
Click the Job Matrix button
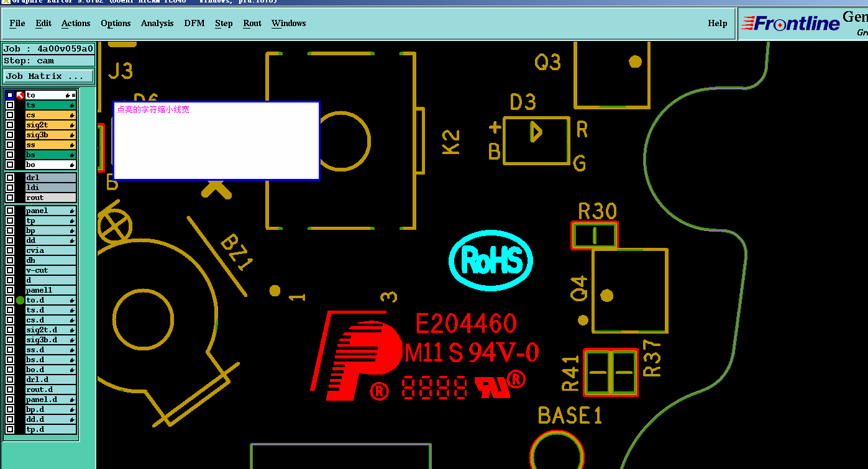(x=48, y=76)
